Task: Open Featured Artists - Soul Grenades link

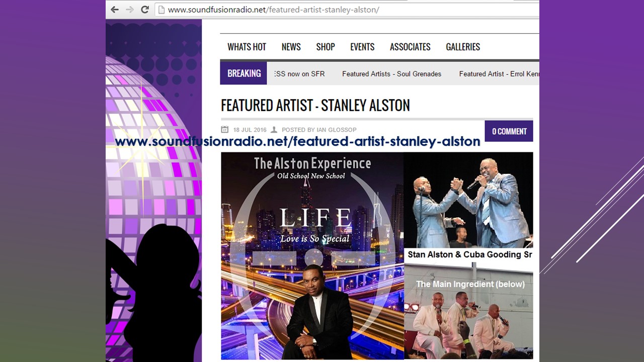Action: (x=391, y=74)
